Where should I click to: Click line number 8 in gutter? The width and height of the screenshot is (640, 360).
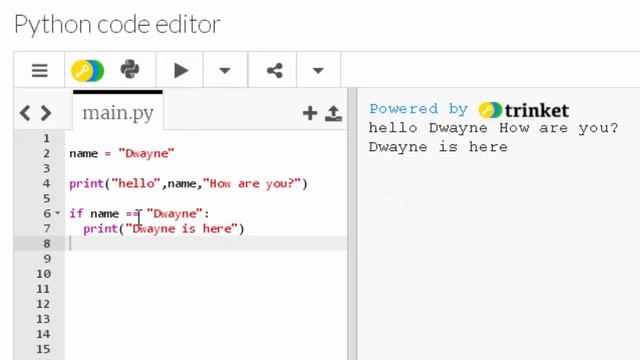point(47,244)
